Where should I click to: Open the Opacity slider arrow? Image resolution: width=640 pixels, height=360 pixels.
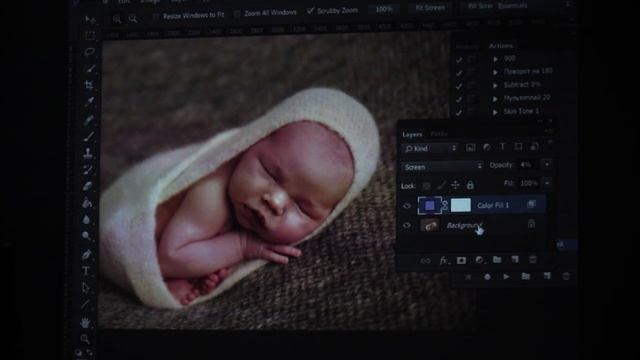pos(547,164)
